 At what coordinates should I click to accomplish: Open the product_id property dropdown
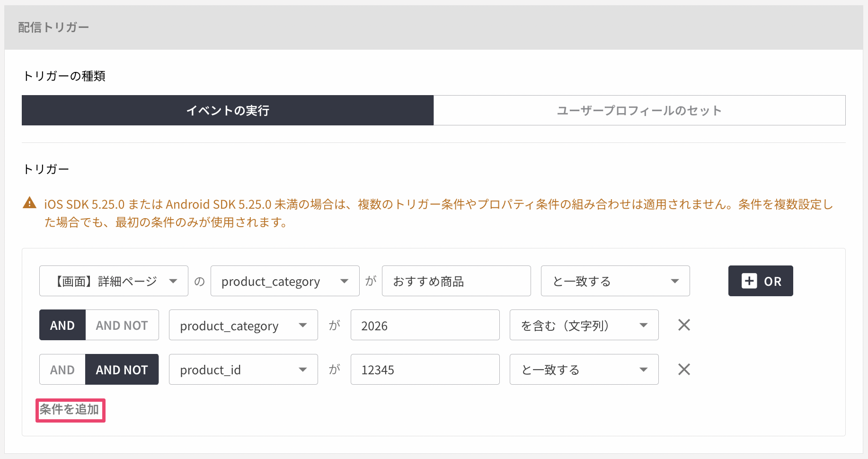click(243, 370)
